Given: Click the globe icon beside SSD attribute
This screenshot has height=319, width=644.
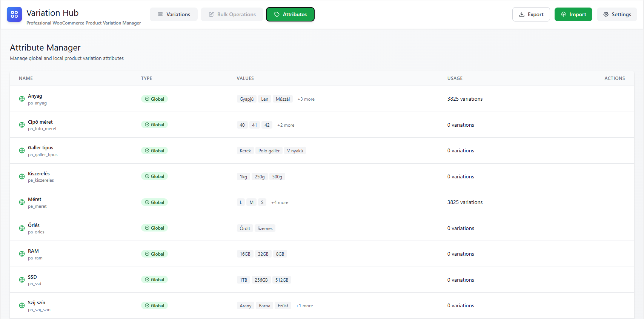Looking at the screenshot, I should point(22,280).
